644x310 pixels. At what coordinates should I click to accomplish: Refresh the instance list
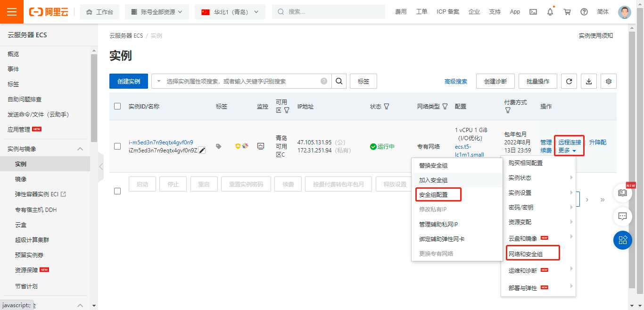[x=569, y=81]
